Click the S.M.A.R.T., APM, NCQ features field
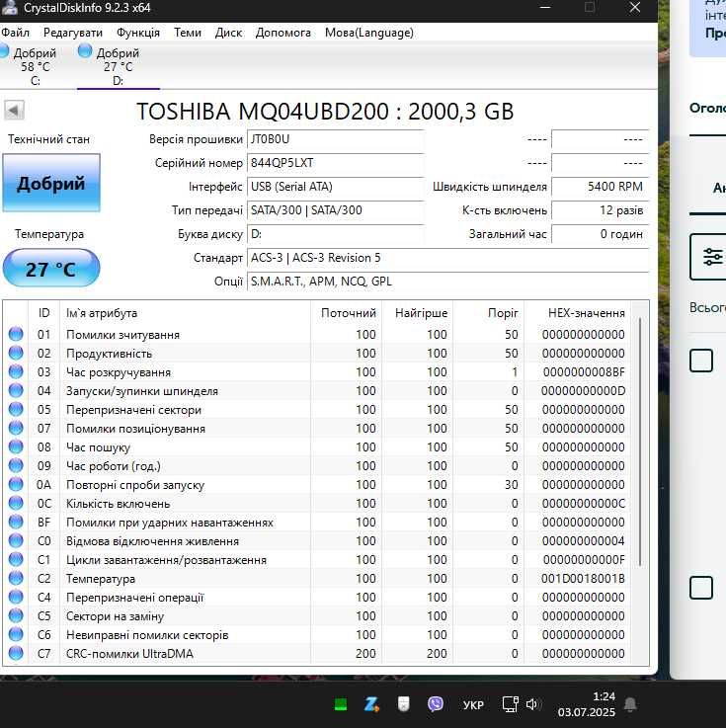Image resolution: width=726 pixels, height=728 pixels. pyautogui.click(x=448, y=282)
